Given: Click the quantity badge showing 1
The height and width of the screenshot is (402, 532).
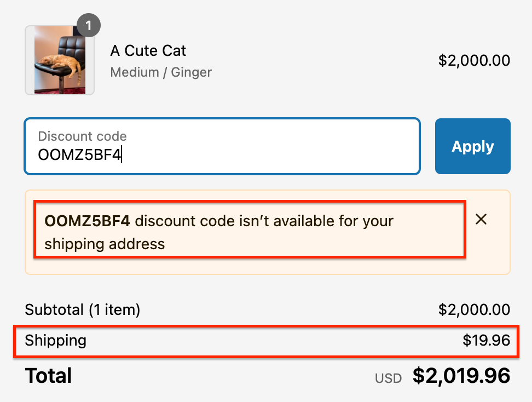Looking at the screenshot, I should click(89, 25).
